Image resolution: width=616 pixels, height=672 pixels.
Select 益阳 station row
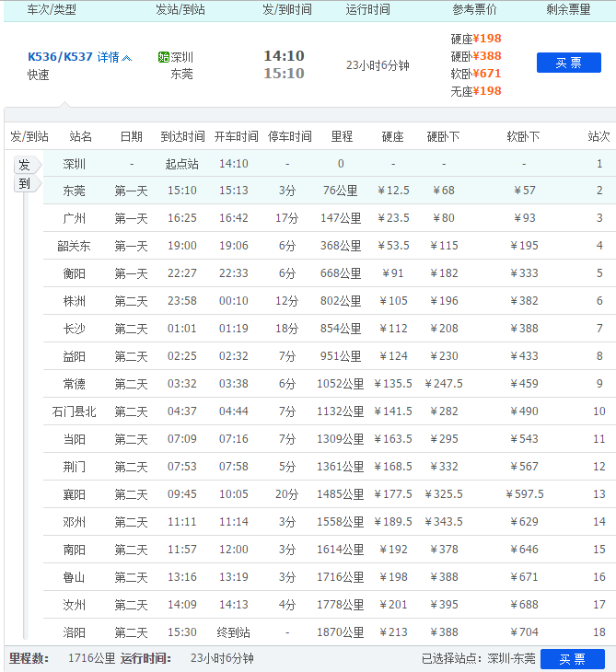tap(330, 356)
